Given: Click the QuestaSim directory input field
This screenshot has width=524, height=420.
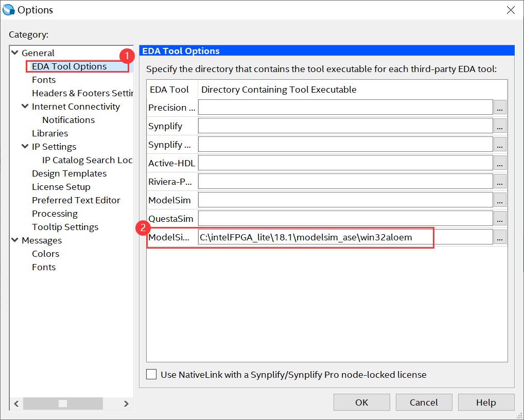Looking at the screenshot, I should (x=345, y=219).
